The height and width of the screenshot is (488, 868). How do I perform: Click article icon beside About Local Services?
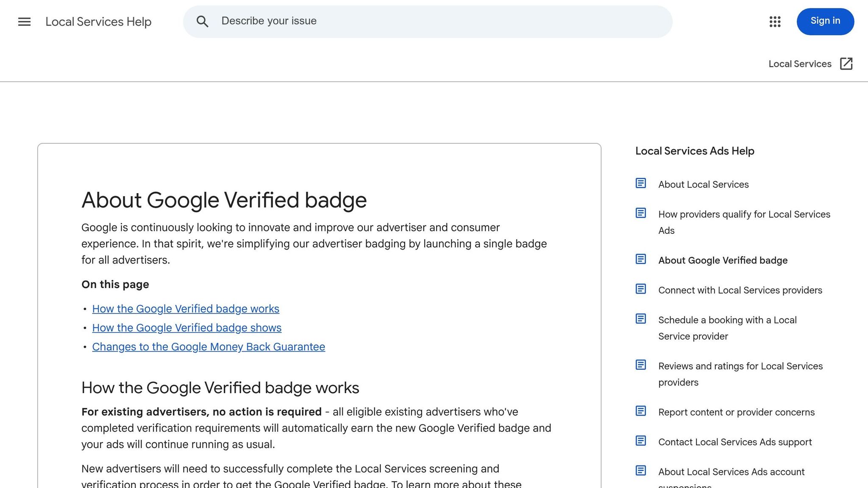click(x=641, y=183)
